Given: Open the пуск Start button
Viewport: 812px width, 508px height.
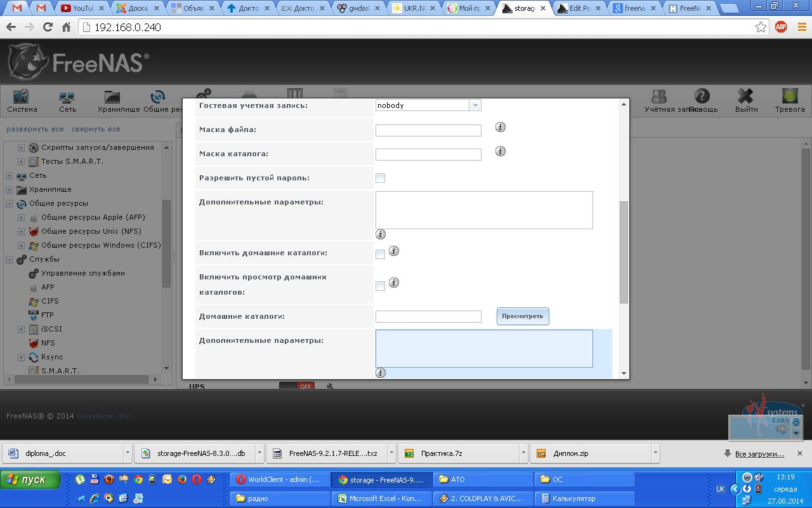Looking at the screenshot, I should tap(30, 479).
